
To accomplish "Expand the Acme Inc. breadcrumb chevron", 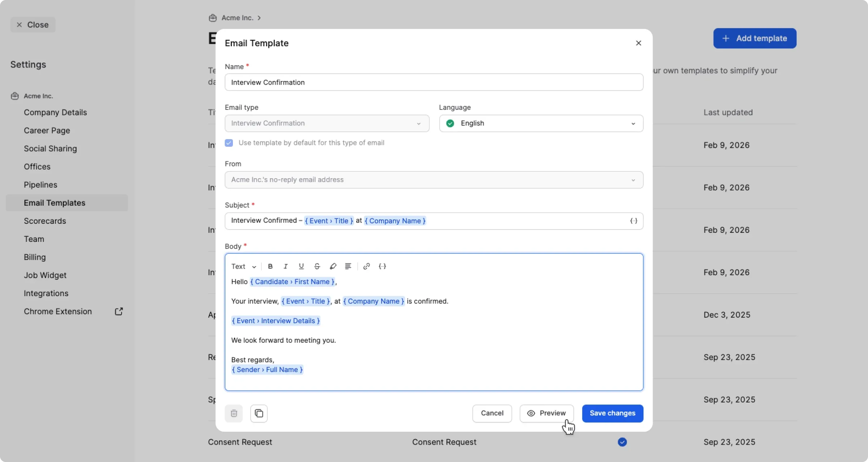I will coord(259,18).
